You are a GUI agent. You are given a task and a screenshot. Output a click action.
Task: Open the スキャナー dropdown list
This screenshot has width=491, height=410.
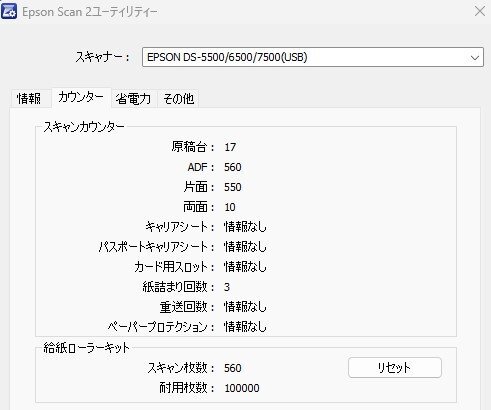tap(313, 57)
